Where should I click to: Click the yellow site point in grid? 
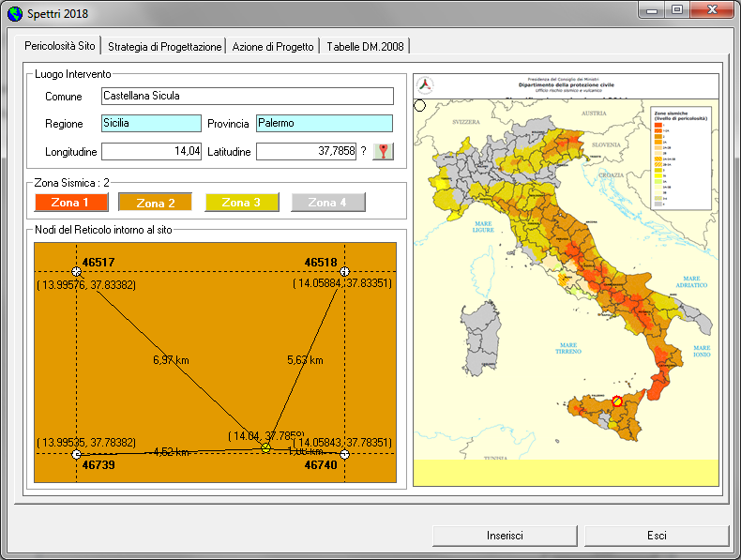[266, 447]
